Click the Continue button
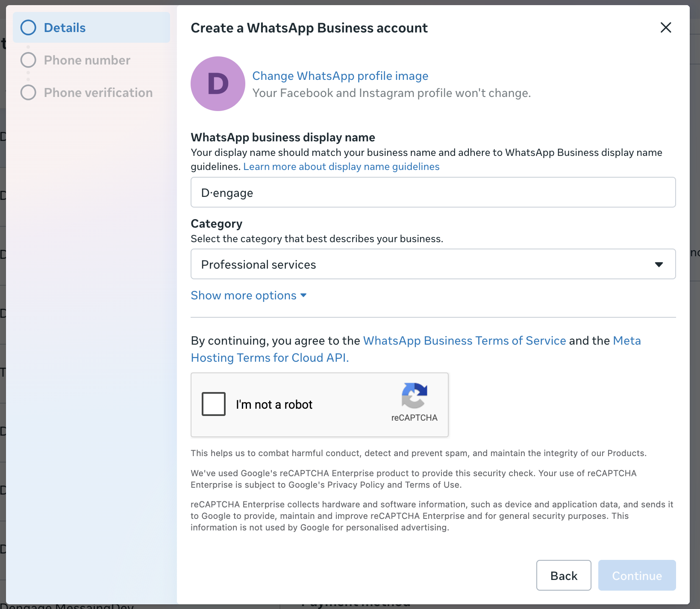 [x=637, y=576]
